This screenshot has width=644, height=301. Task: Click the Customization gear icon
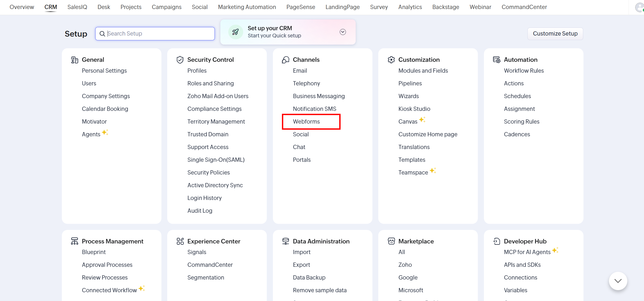[x=391, y=60]
